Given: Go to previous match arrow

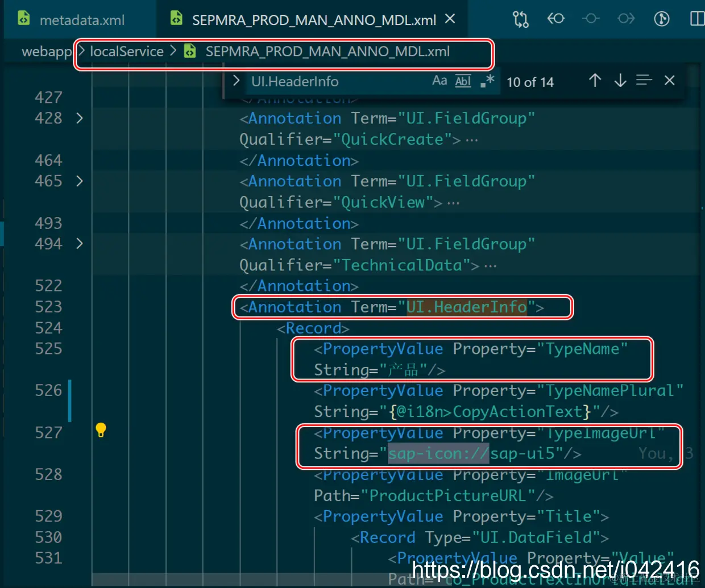Looking at the screenshot, I should [595, 81].
